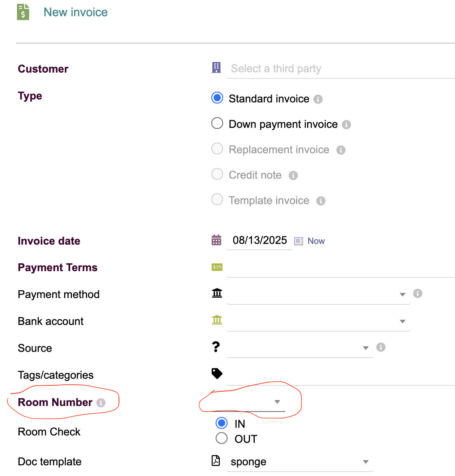This screenshot has height=476, width=455.
Task: Expand the Bank account dropdown
Action: (318, 321)
